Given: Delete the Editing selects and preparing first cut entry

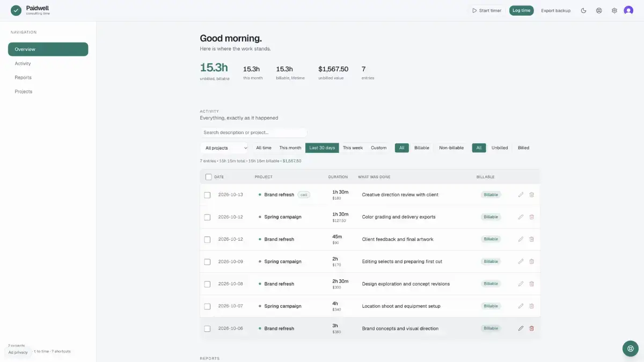Looking at the screenshot, I should [x=531, y=262].
